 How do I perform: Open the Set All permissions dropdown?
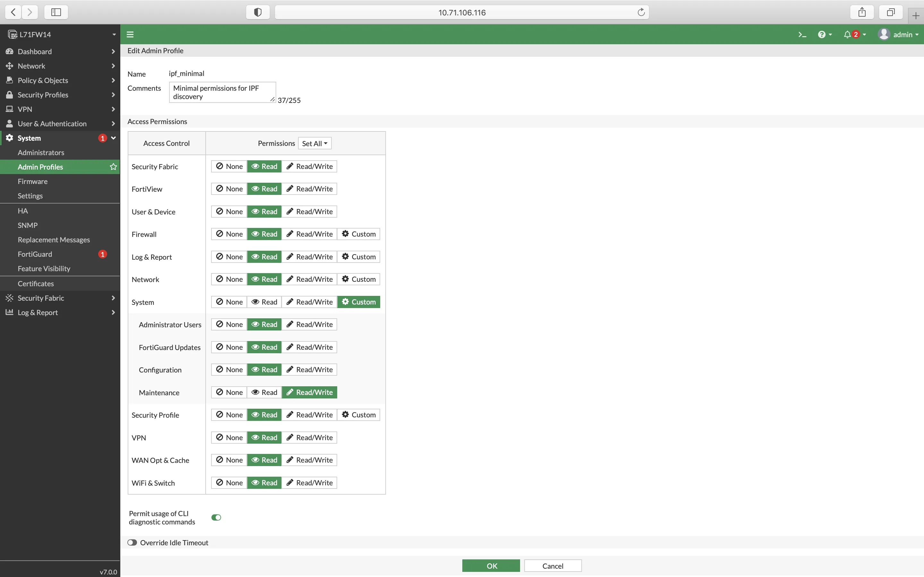(x=315, y=144)
